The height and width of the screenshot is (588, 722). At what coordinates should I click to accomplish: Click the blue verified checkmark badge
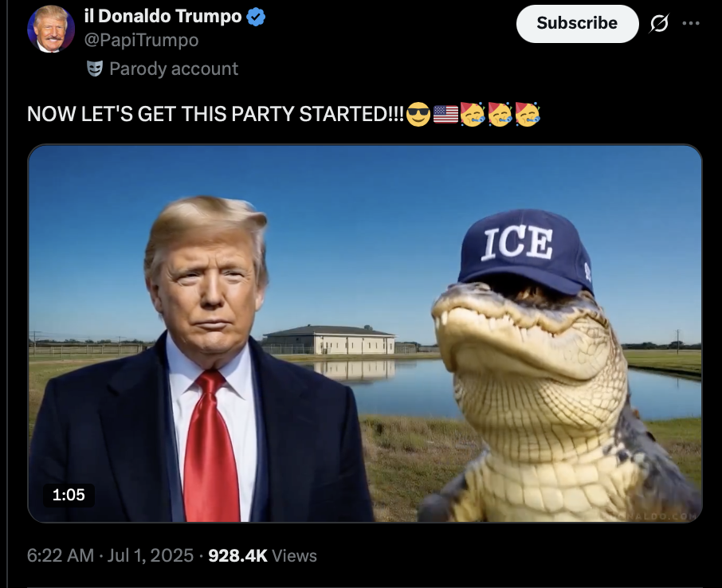[x=256, y=17]
